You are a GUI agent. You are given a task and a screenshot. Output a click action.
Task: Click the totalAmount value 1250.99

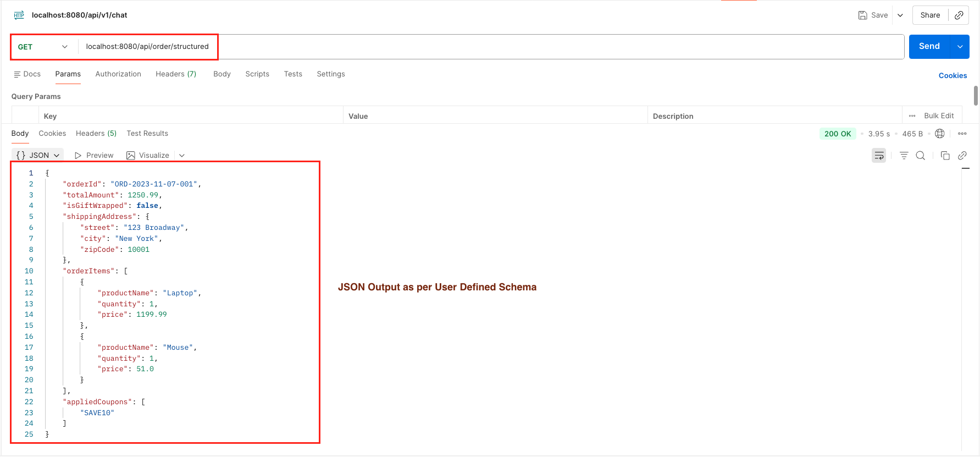pyautogui.click(x=143, y=195)
